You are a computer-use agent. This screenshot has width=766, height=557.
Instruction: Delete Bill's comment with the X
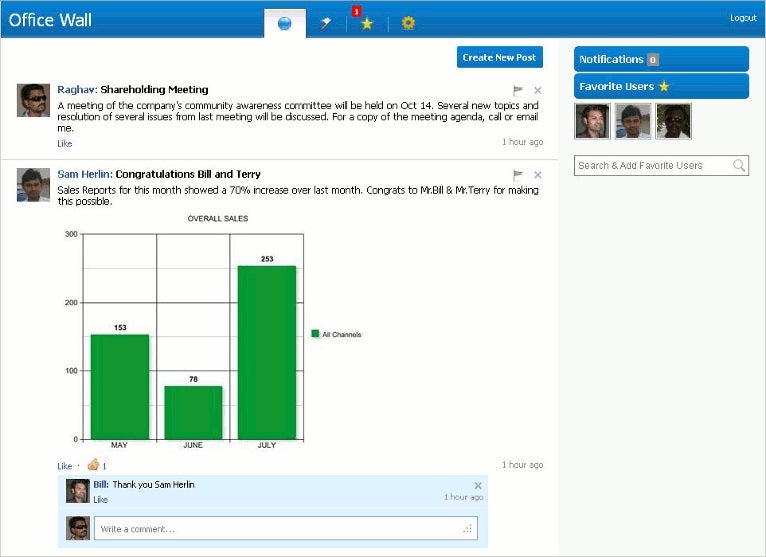click(478, 486)
